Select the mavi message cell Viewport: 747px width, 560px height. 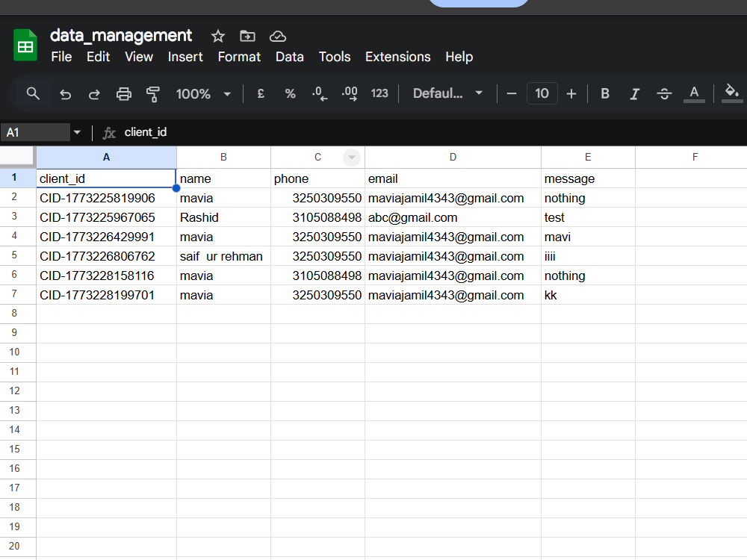588,237
